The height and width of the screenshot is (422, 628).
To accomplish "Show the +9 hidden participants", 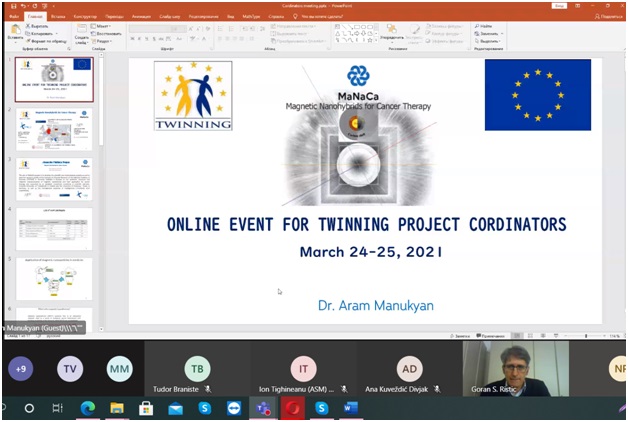I will tap(19, 368).
